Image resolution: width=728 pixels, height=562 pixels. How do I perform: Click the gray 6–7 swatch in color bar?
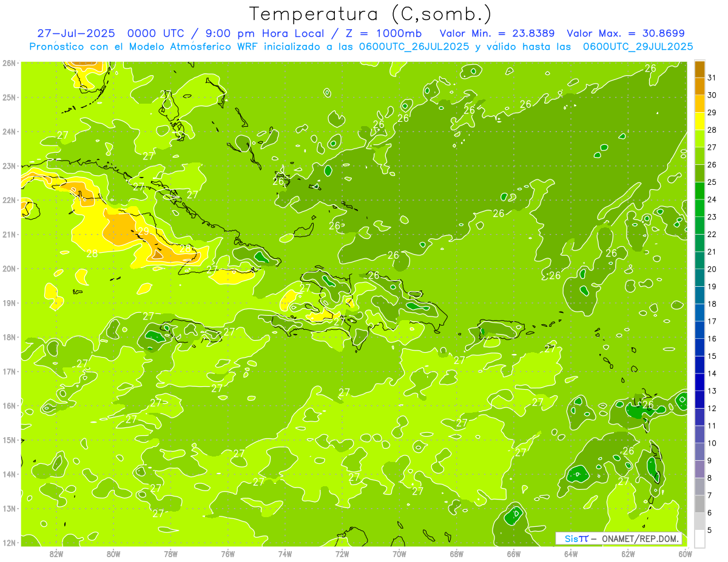point(699,504)
